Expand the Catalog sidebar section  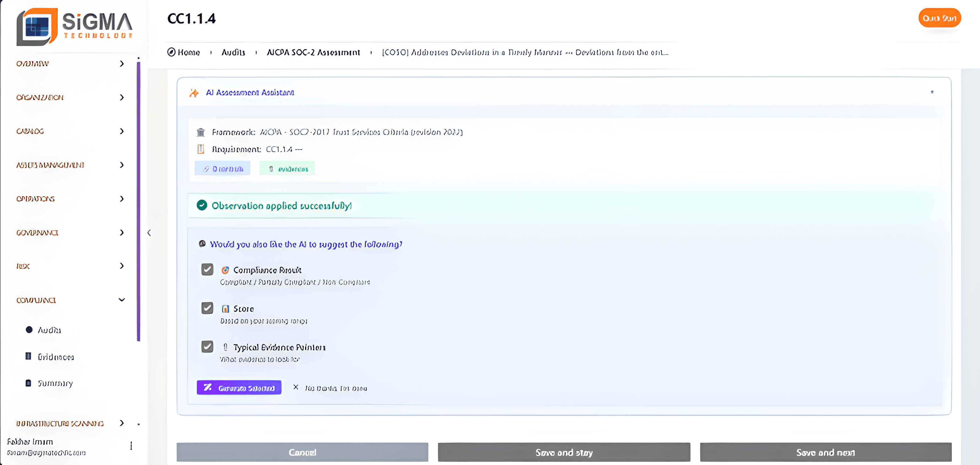(x=122, y=131)
